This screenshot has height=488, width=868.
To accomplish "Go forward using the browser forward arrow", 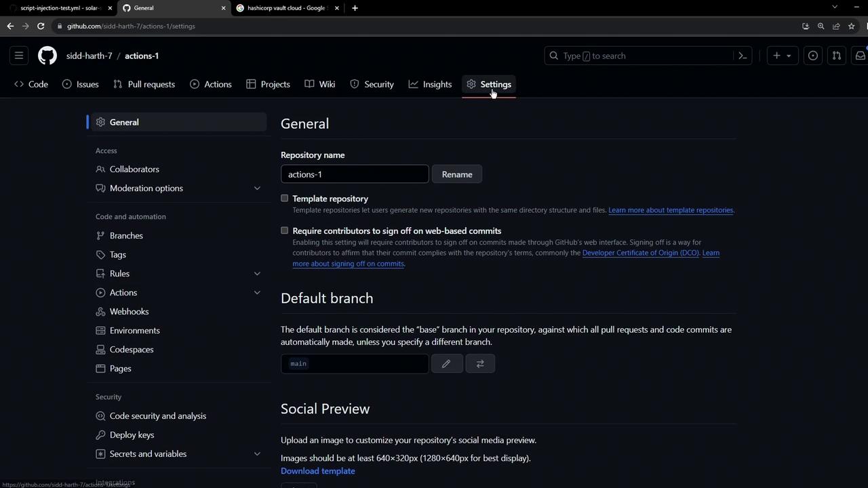I will 26,26.
